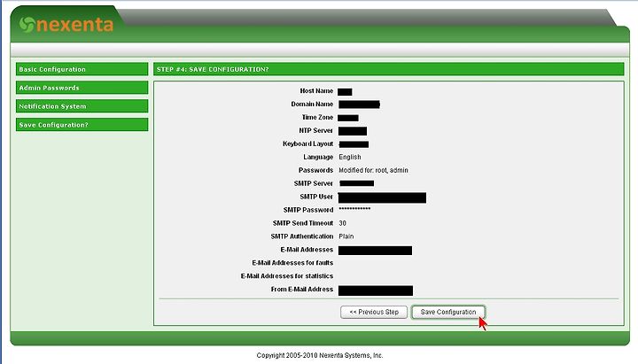The width and height of the screenshot is (638, 364).
Task: Select Save Configuration? in the sidebar
Action: (x=82, y=125)
